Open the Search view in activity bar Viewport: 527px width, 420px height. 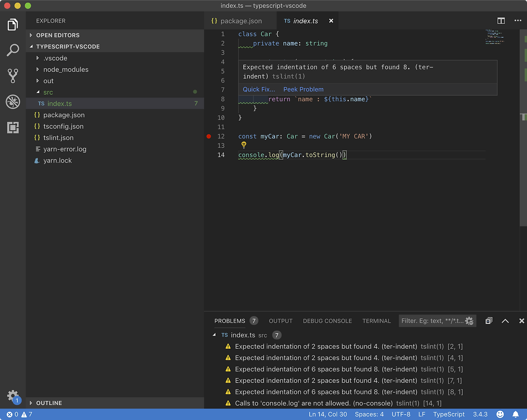coord(13,50)
